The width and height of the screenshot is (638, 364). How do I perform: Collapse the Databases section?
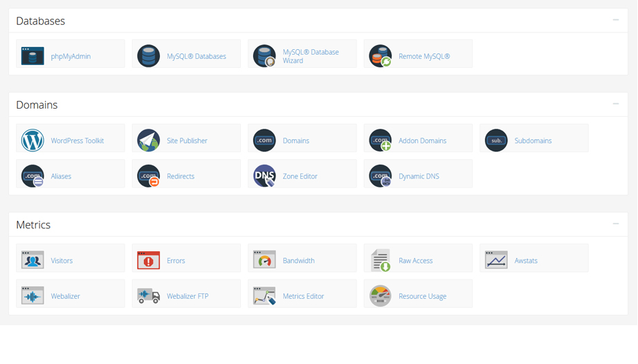(x=615, y=20)
